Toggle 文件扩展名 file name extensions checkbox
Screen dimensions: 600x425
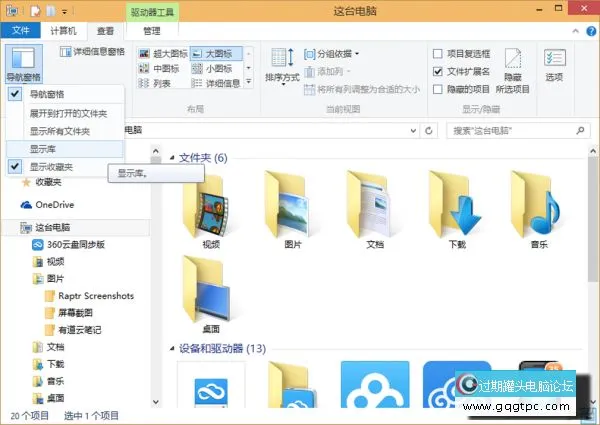(438, 72)
